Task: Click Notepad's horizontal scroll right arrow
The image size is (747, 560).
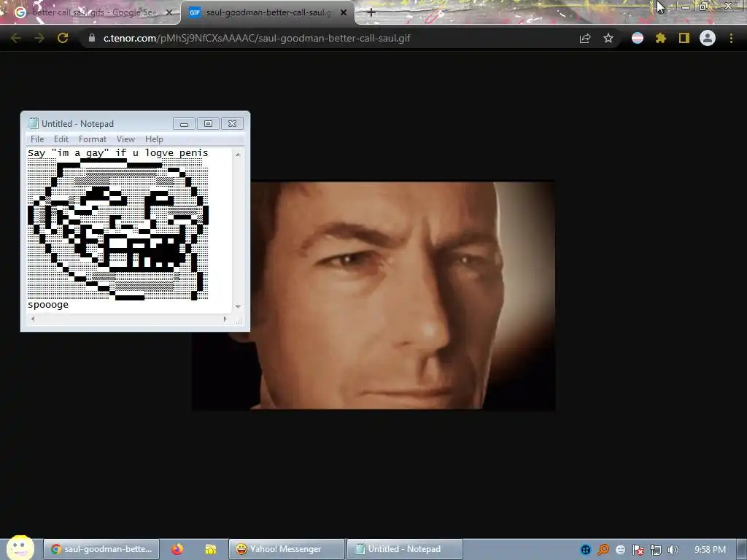Action: [x=225, y=319]
